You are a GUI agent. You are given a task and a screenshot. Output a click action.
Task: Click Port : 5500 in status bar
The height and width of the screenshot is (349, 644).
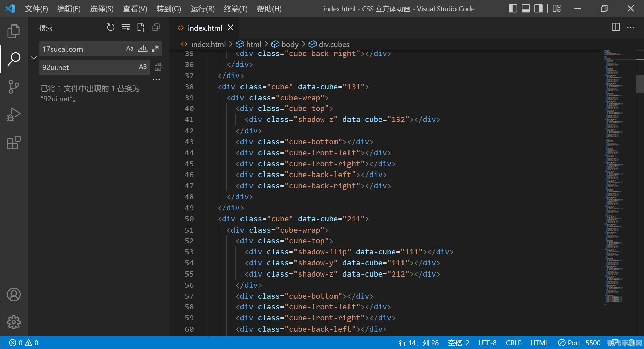click(579, 343)
